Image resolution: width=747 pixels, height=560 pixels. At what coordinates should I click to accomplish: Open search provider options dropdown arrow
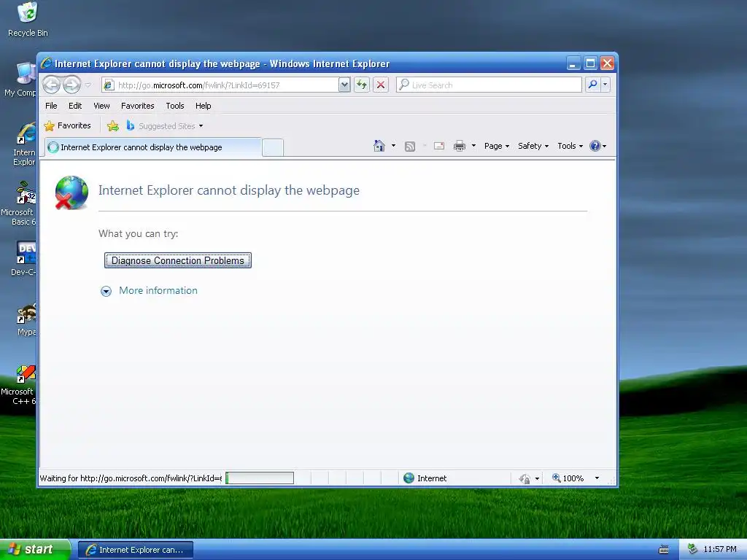coord(605,85)
